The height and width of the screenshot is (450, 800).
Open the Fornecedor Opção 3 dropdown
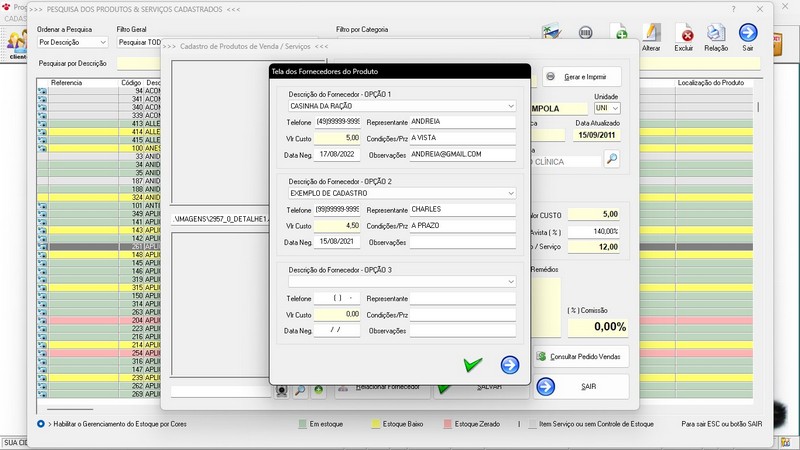(510, 282)
